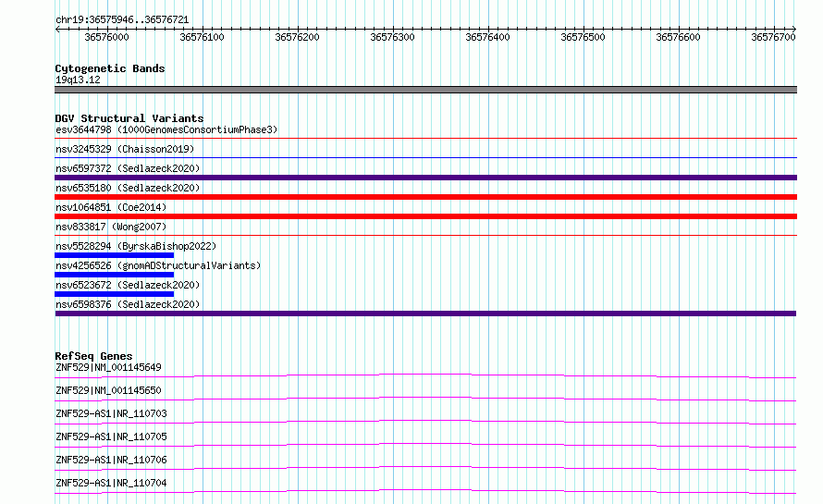Open variant nsv5528294 (ByrskaBishop2022)
The image size is (823, 504).
(136, 246)
